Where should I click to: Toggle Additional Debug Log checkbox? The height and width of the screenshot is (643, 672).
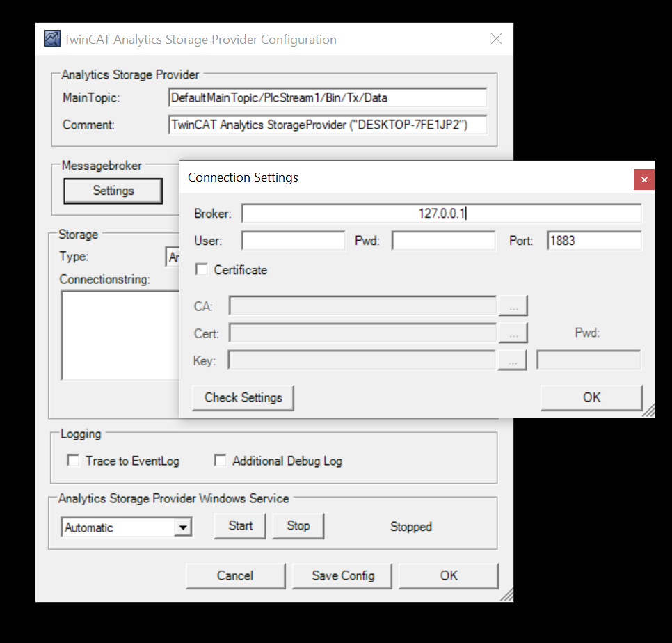(x=221, y=461)
